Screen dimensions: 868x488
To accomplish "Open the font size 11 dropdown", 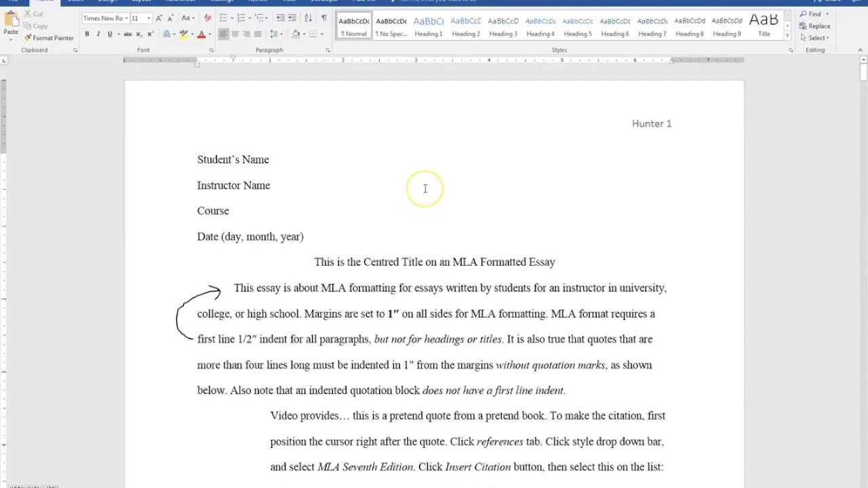I will click(x=149, y=18).
